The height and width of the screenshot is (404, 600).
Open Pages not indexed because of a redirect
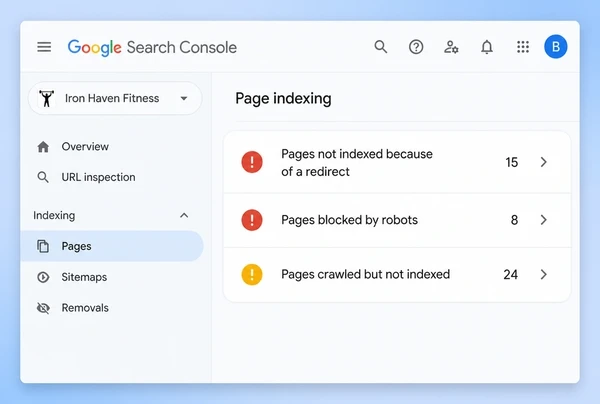click(x=397, y=162)
